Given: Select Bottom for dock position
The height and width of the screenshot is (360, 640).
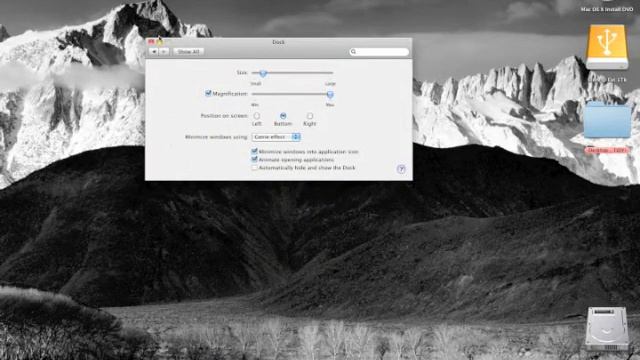Looking at the screenshot, I should point(283,116).
